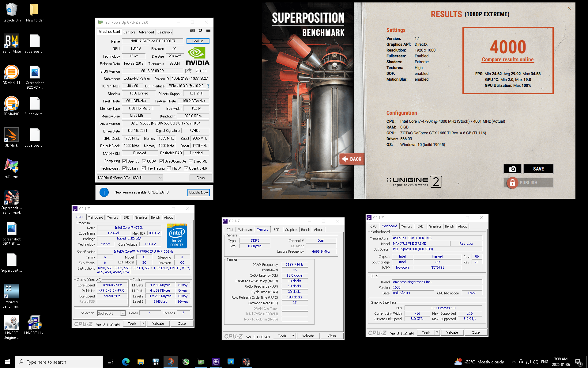Expand Tools dropdown in CPU-Z Mainboard window
588x368 pixels.
[437, 332]
